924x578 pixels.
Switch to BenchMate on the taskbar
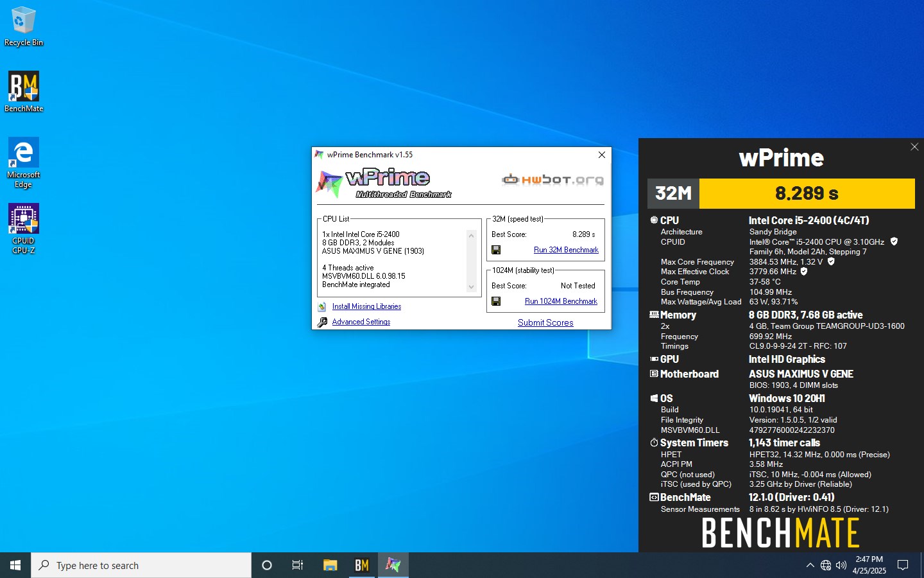(x=362, y=565)
